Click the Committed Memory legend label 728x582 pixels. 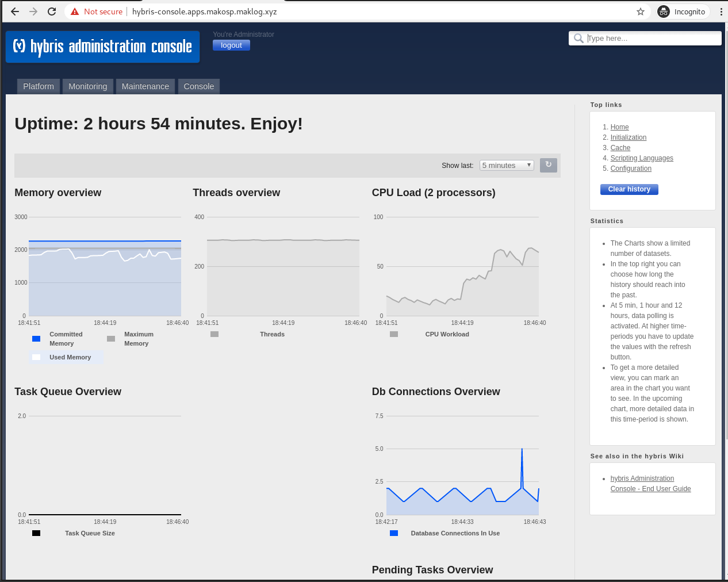[x=66, y=339]
